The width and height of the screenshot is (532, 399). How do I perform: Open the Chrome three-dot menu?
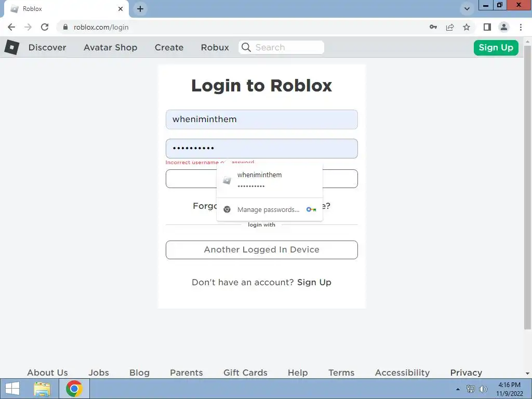point(521,27)
